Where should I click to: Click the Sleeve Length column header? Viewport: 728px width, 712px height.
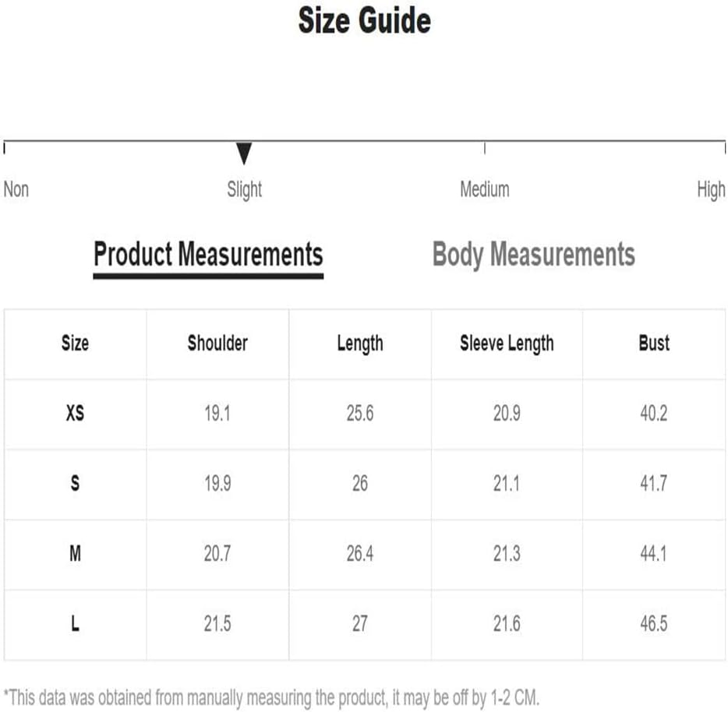click(507, 344)
